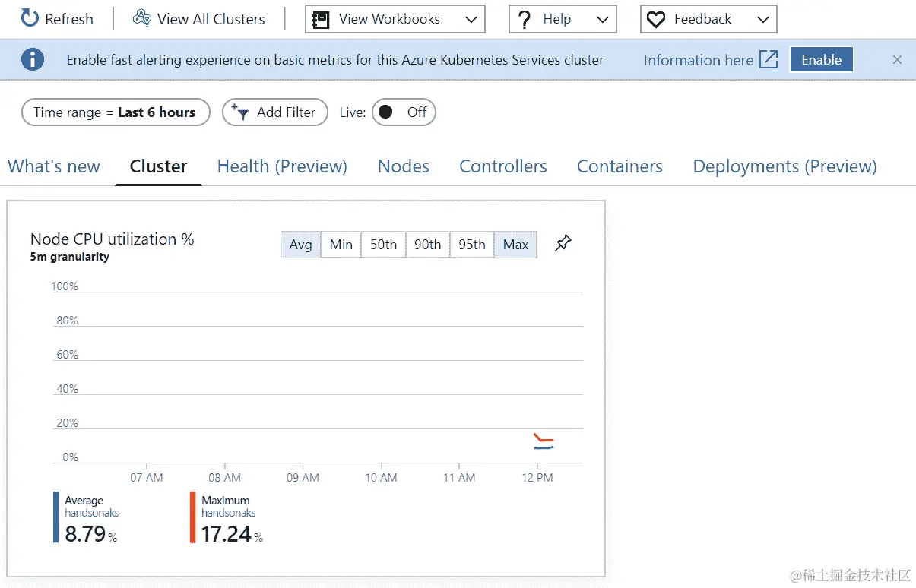Toggle the Max aggregation

point(515,245)
